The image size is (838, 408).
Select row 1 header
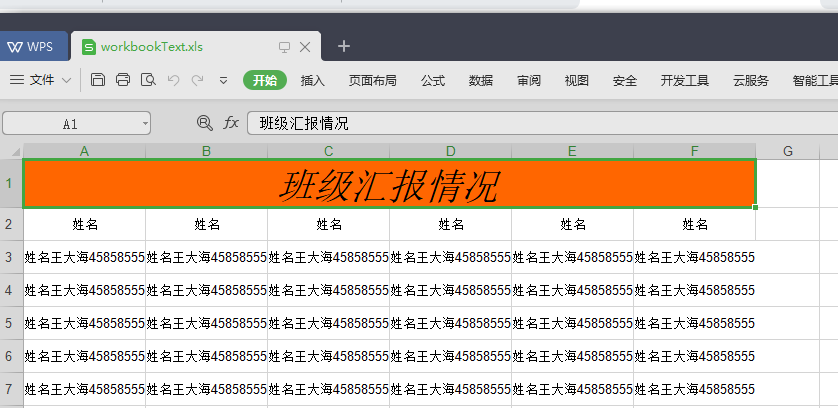pyautogui.click(x=11, y=183)
